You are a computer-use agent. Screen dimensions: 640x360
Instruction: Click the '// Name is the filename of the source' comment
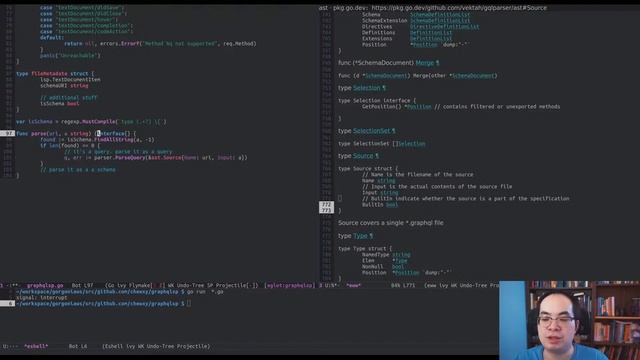pos(418,174)
